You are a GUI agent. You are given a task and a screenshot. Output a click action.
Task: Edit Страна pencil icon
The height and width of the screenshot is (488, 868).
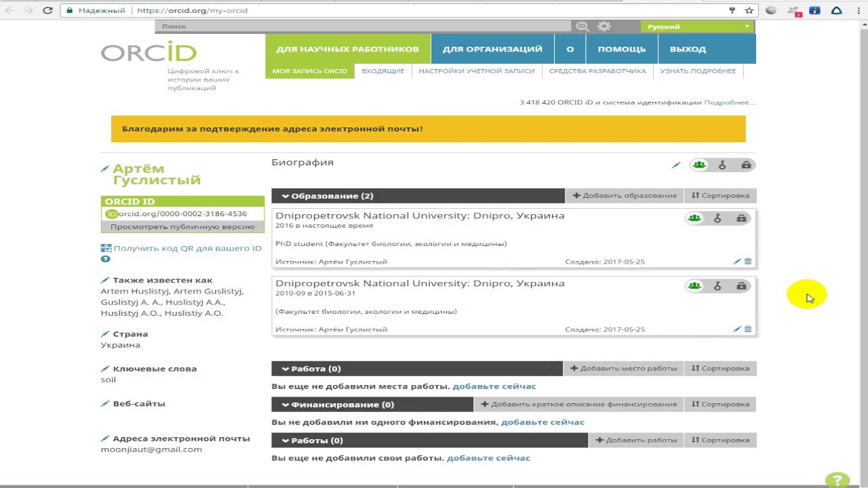(x=105, y=334)
